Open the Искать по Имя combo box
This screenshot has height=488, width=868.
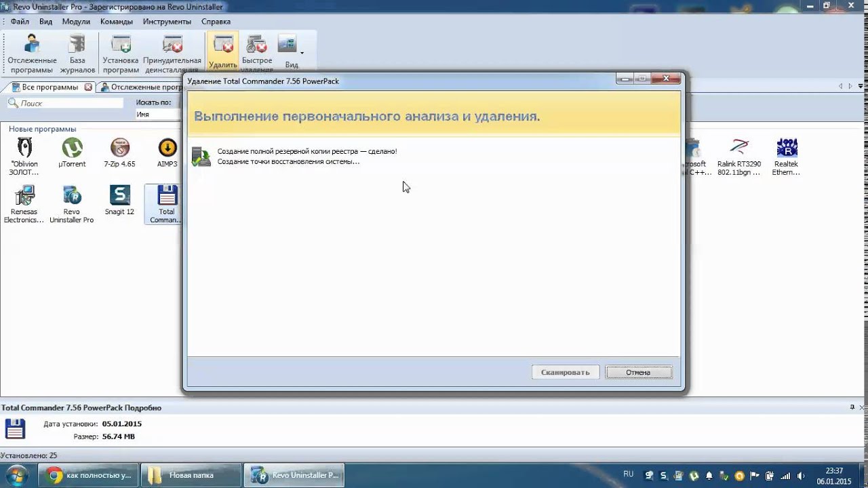(x=158, y=115)
